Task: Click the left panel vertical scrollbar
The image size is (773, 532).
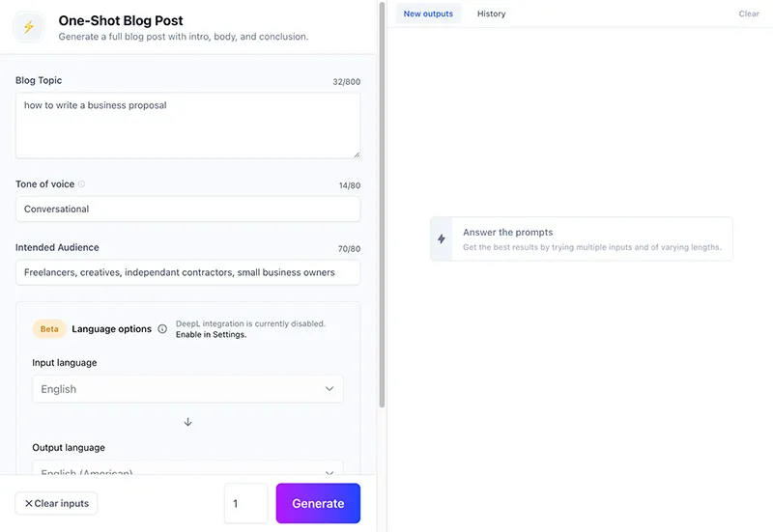Action: [x=382, y=193]
